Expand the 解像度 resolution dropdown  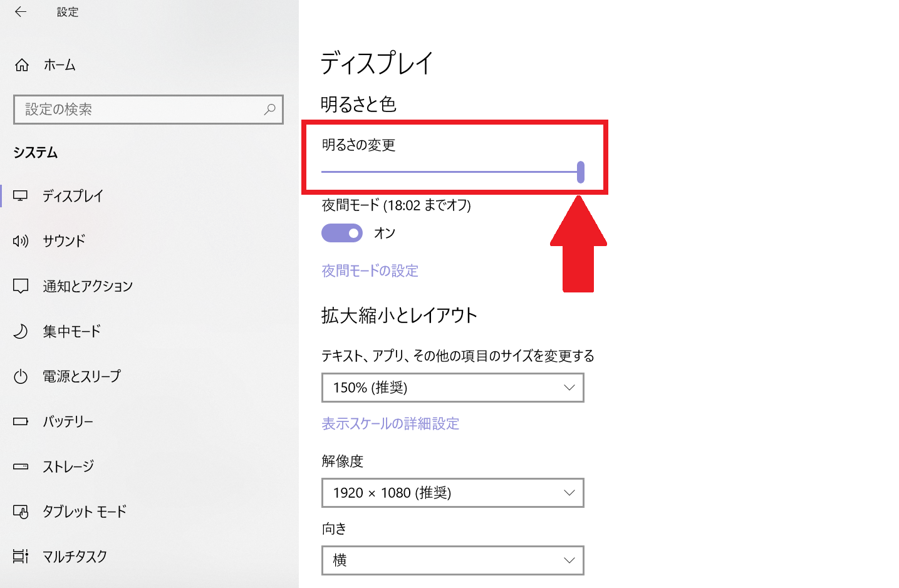tap(452, 493)
